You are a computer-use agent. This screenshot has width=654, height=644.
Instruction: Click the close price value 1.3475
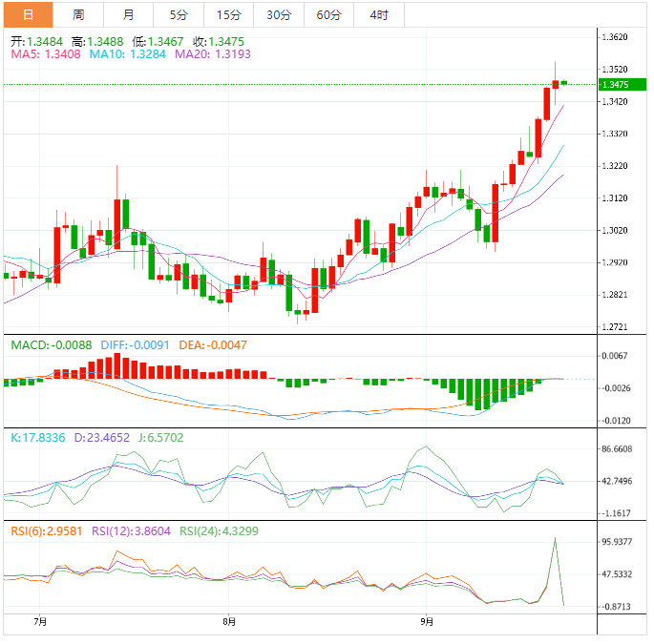point(226,42)
